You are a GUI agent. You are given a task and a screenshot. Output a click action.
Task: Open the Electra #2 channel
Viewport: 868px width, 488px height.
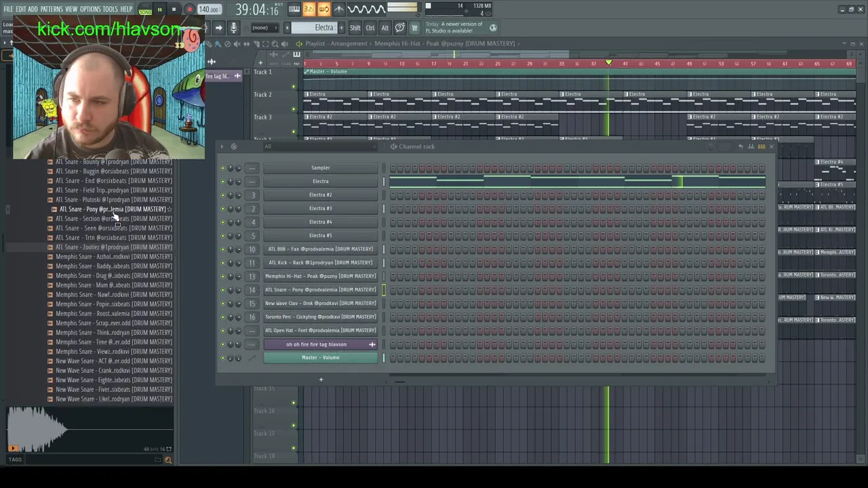click(320, 195)
